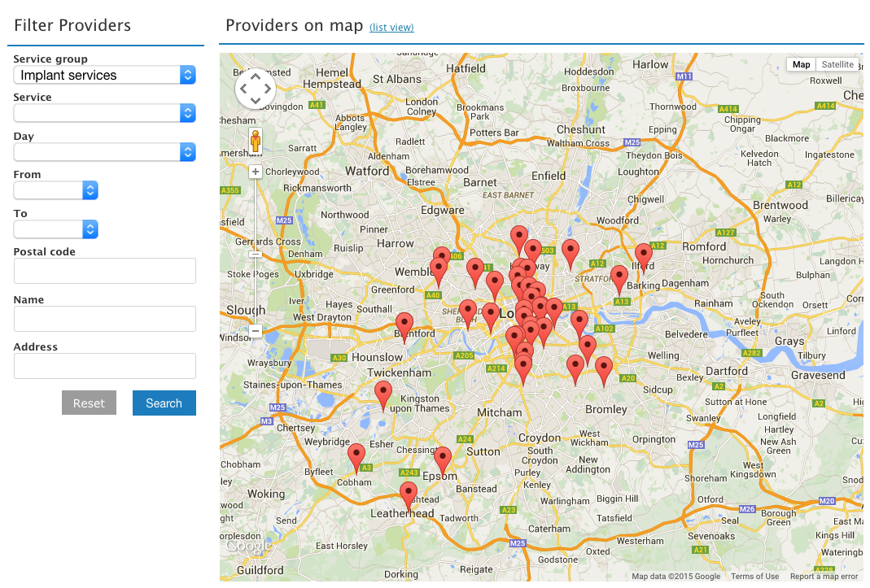Click the zoom slider handle
Viewport: 870px width, 588px height.
coord(256,254)
